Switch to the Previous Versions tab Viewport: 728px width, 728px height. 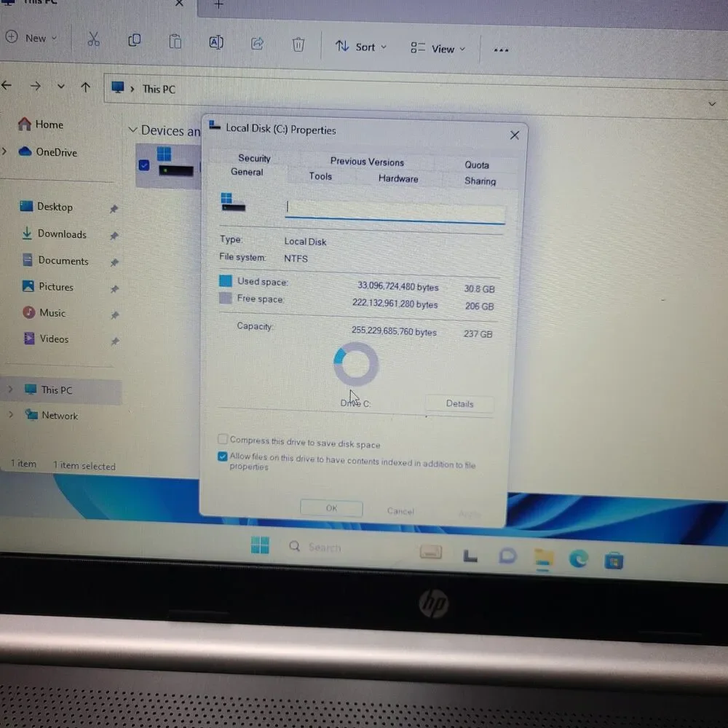point(367,162)
